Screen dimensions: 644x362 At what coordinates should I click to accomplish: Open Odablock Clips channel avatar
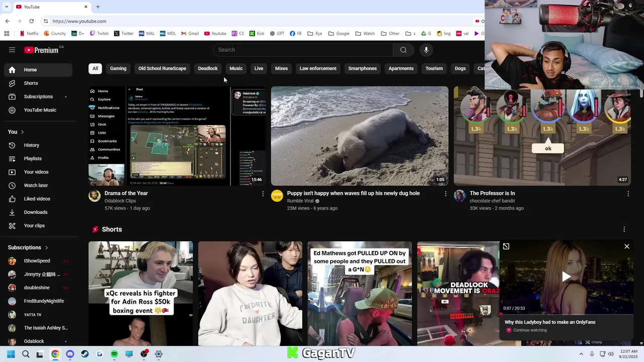pyautogui.click(x=95, y=196)
